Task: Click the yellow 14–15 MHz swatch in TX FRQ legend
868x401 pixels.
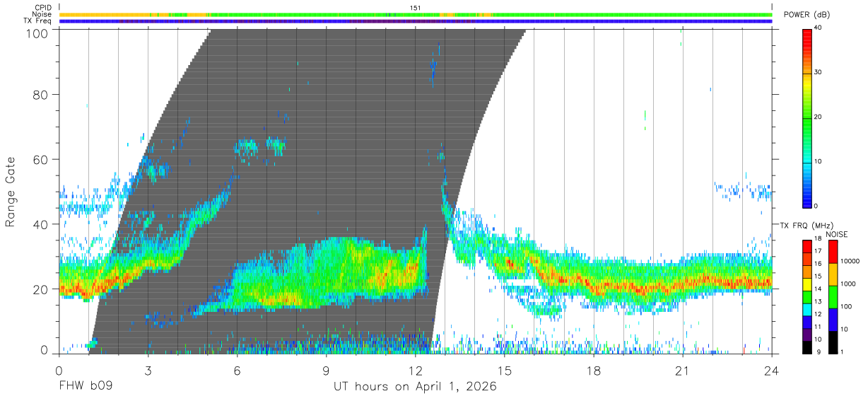Action: pyautogui.click(x=807, y=284)
